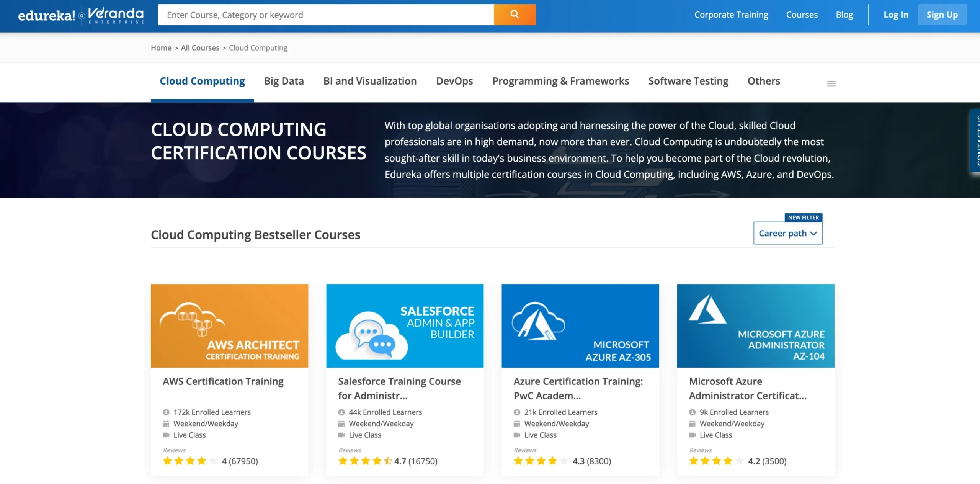Image resolution: width=980 pixels, height=484 pixels.
Task: Open the Others category tab
Action: (764, 81)
